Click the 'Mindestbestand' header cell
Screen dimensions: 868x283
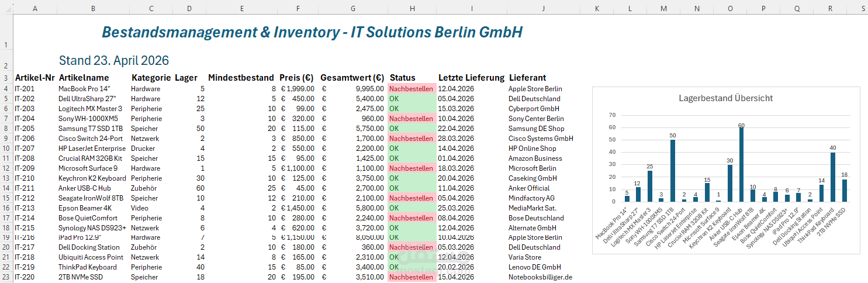[241, 78]
